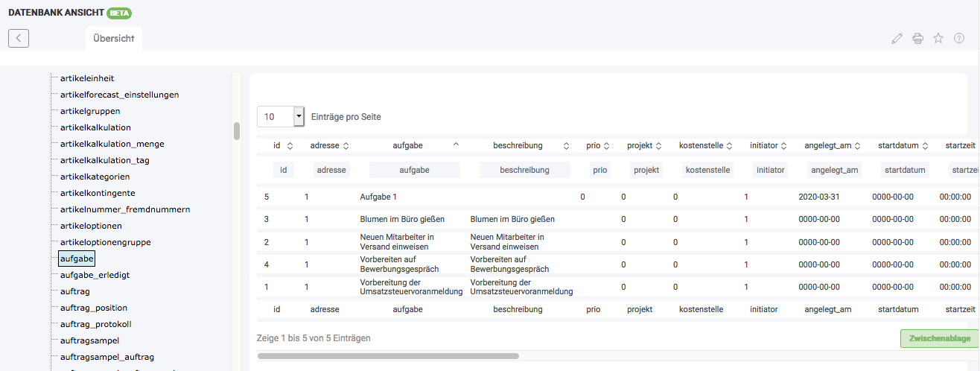Click the Zwischenablage button

(939, 338)
